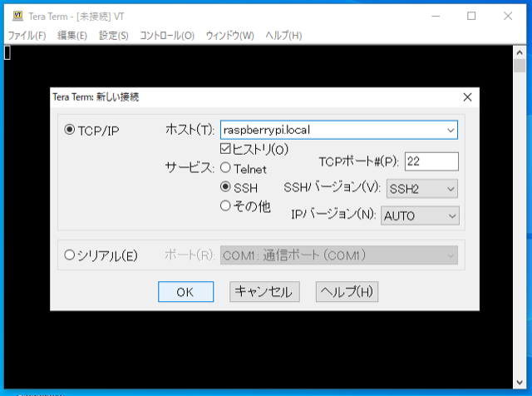The height and width of the screenshot is (396, 532).
Task: Open the ウィンドウ(W) menu
Action: (229, 35)
